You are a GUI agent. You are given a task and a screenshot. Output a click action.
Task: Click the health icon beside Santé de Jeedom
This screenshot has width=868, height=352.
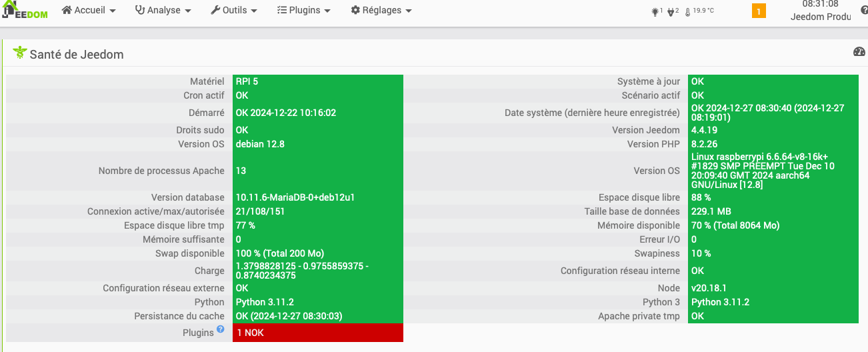(x=19, y=53)
